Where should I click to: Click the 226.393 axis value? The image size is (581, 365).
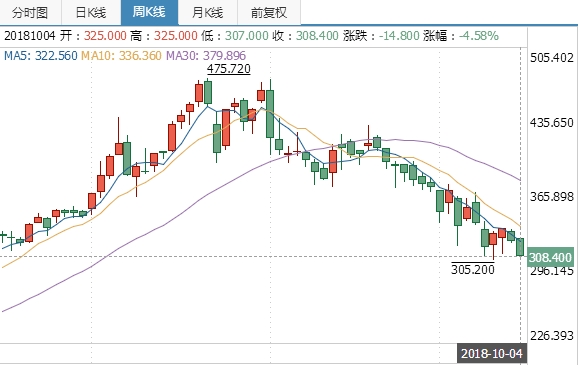(552, 336)
